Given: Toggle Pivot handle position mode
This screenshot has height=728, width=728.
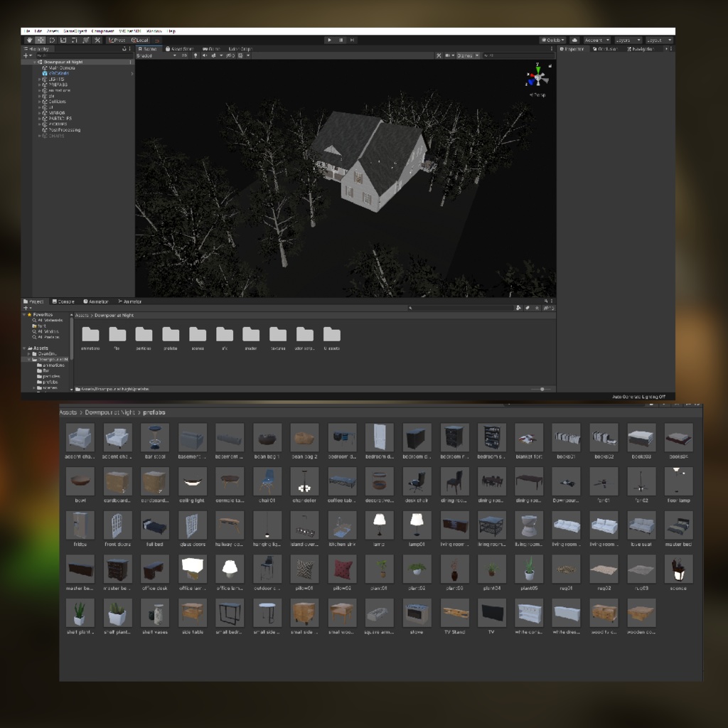Looking at the screenshot, I should coord(117,41).
